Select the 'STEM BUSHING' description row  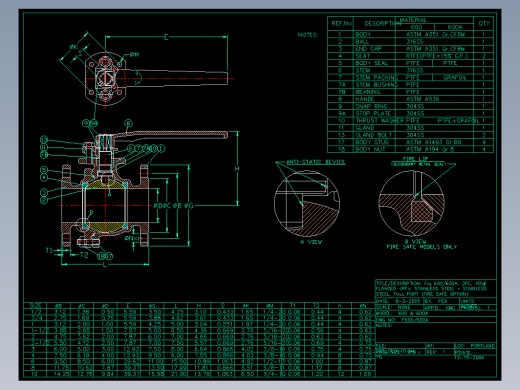pos(377,85)
